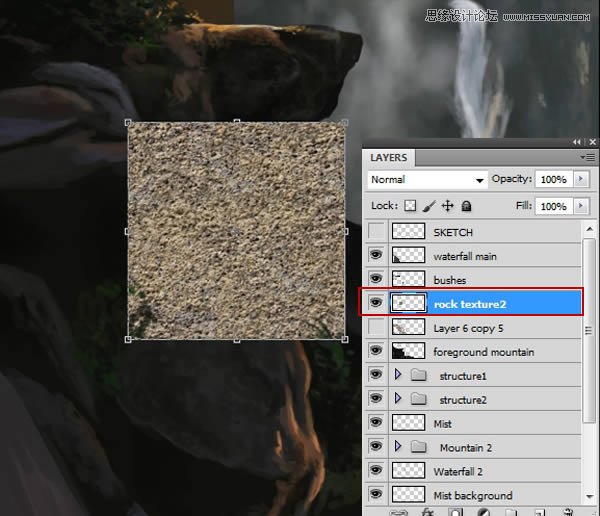
Task: Click the Mist layer thumbnail
Action: point(408,423)
